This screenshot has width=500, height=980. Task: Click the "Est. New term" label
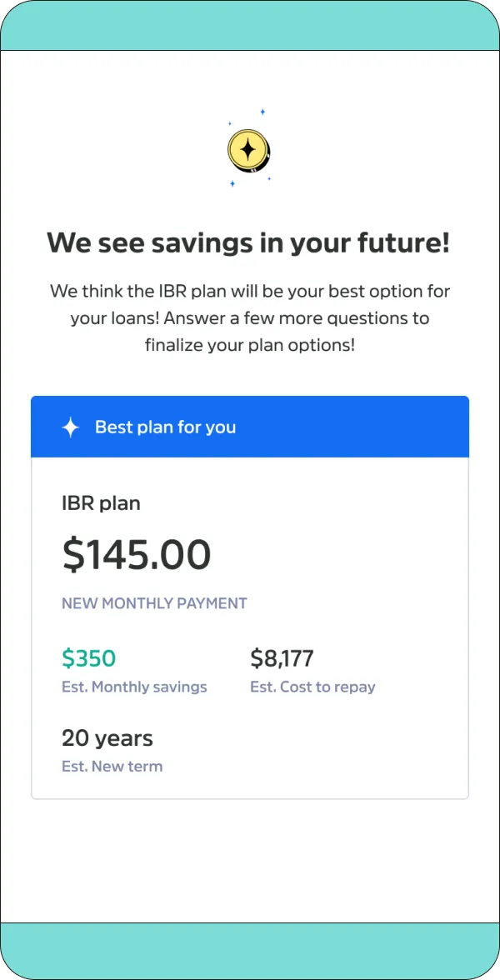[112, 767]
